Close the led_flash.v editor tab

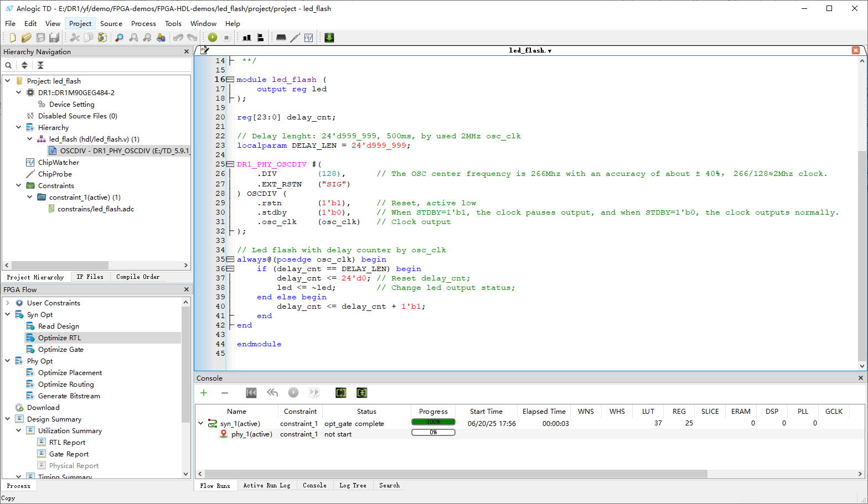pyautogui.click(x=856, y=50)
